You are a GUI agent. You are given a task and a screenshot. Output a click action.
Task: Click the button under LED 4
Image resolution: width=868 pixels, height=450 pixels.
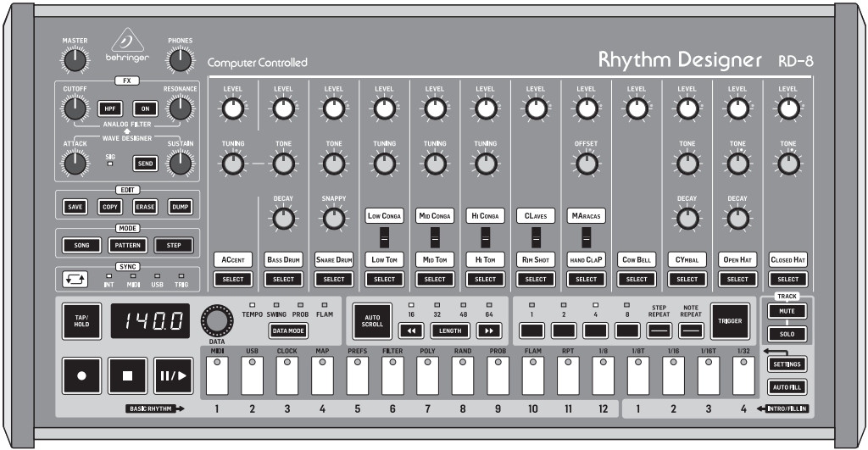[x=595, y=331]
